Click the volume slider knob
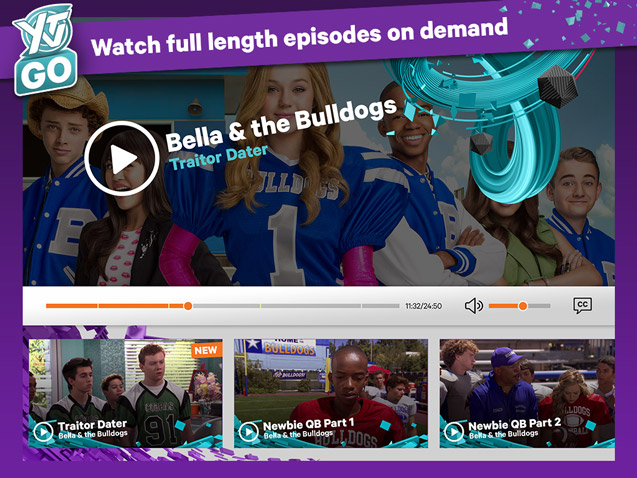 [523, 306]
